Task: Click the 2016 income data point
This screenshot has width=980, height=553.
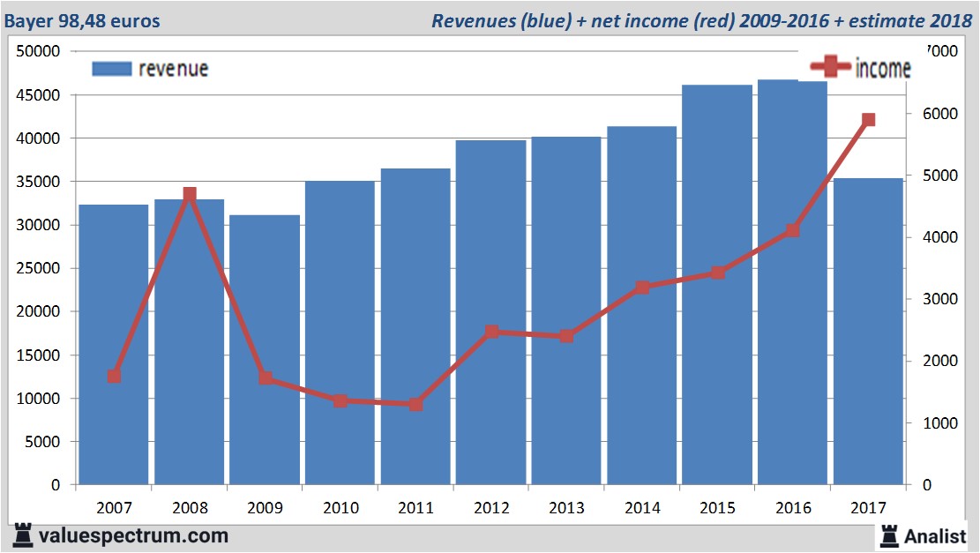Action: (792, 230)
